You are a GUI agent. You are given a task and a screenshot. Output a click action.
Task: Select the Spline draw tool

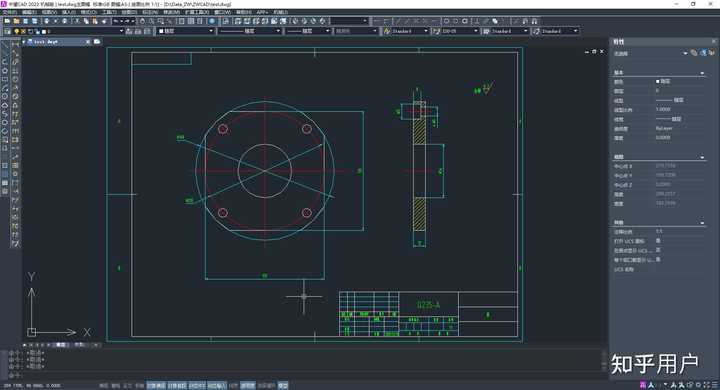(x=5, y=114)
